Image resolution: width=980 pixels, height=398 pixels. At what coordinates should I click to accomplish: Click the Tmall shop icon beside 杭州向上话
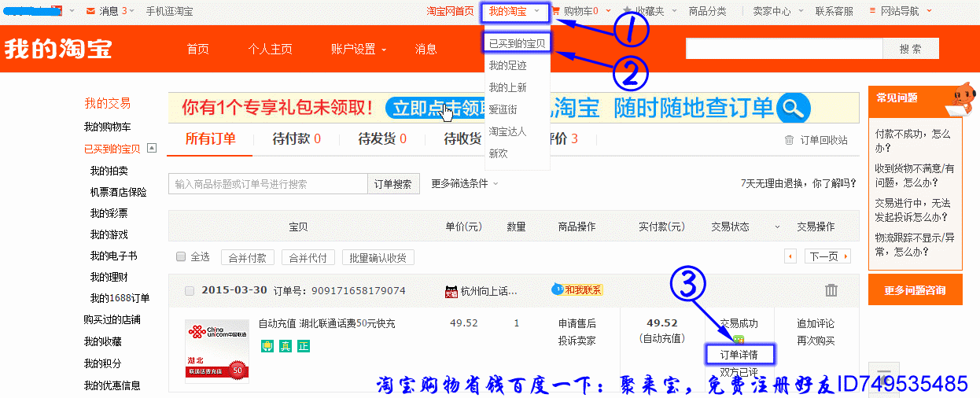(x=451, y=291)
